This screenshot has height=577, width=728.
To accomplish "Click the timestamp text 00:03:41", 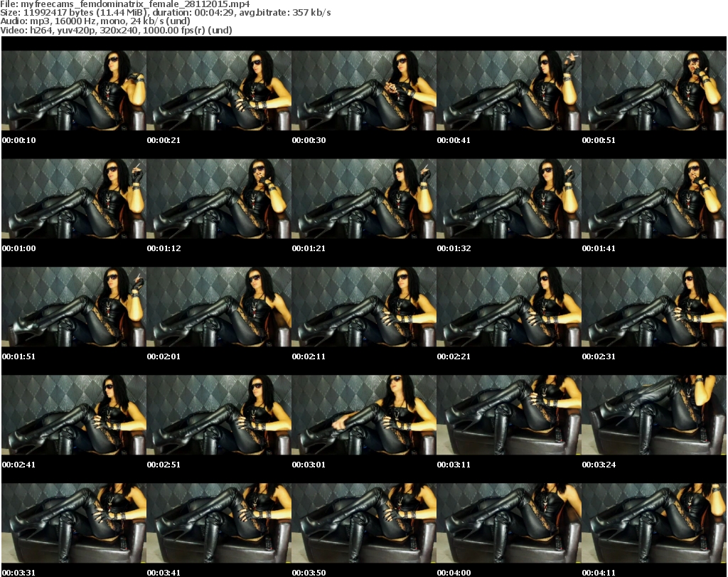I will tap(164, 572).
